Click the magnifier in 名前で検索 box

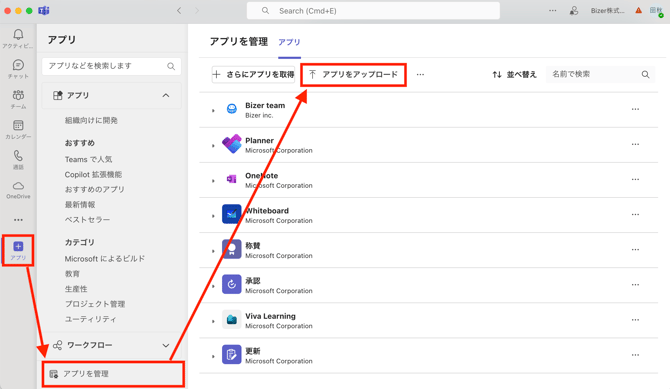[x=645, y=74]
